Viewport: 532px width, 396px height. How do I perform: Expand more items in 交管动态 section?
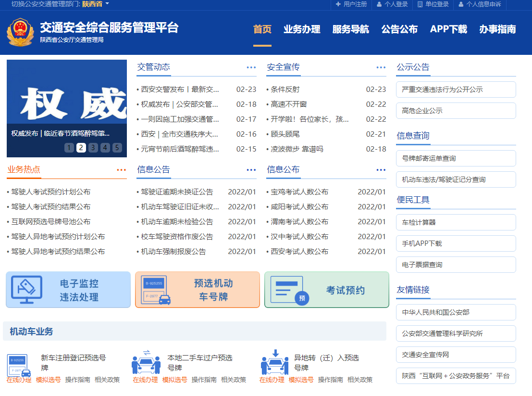251,67
